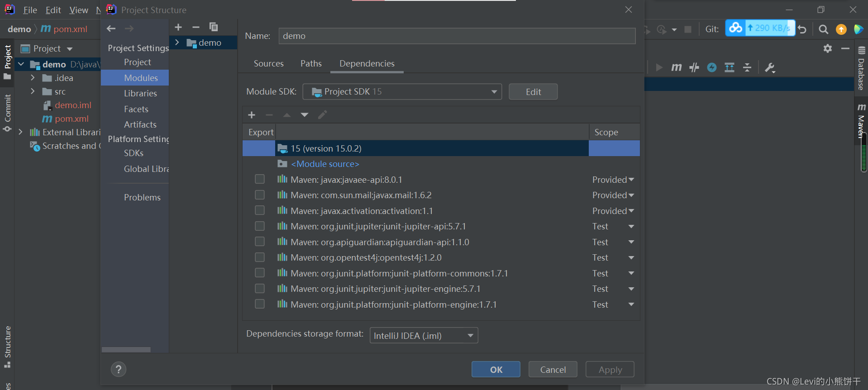
Task: Tick export checkbox for junit-jupiter-api:5.7.1
Action: 260,226
